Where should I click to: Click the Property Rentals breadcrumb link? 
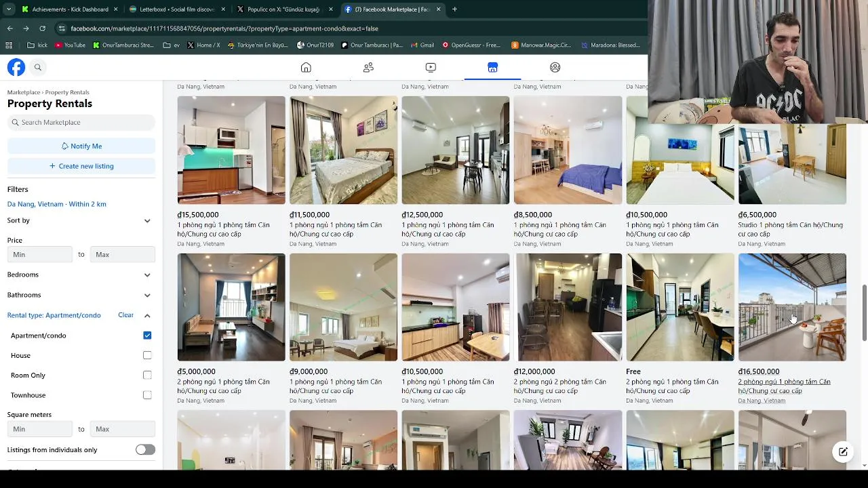point(67,92)
